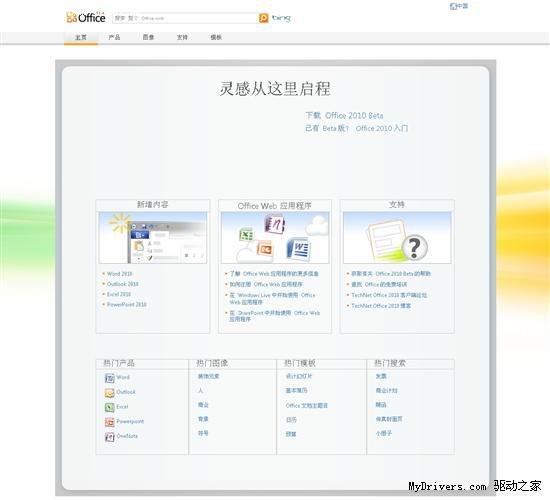
Task: Click the last TechNet Office 2010 link
Action: coord(381,306)
